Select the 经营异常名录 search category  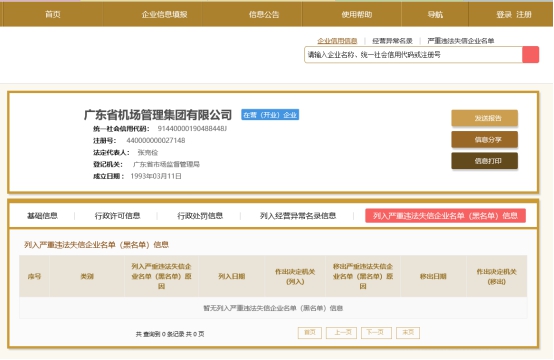coord(392,41)
